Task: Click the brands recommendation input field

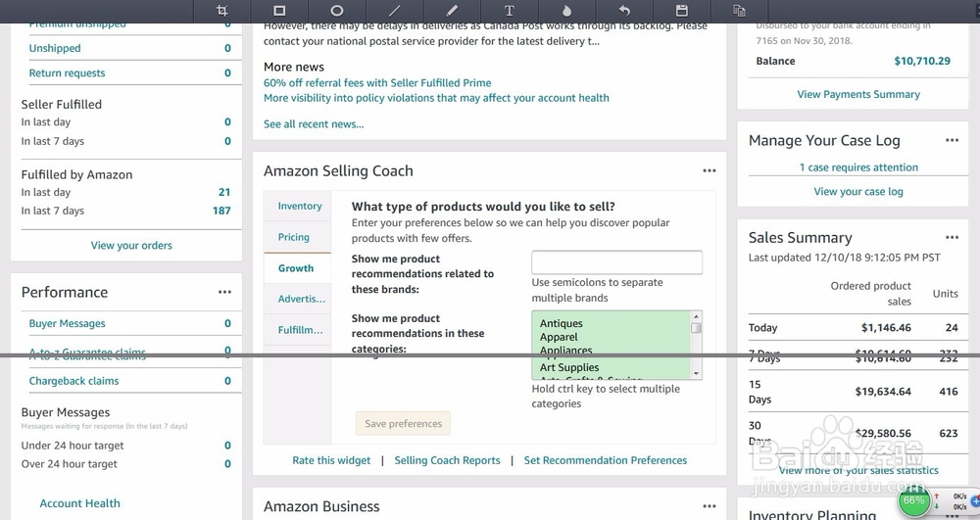Action: pos(616,262)
